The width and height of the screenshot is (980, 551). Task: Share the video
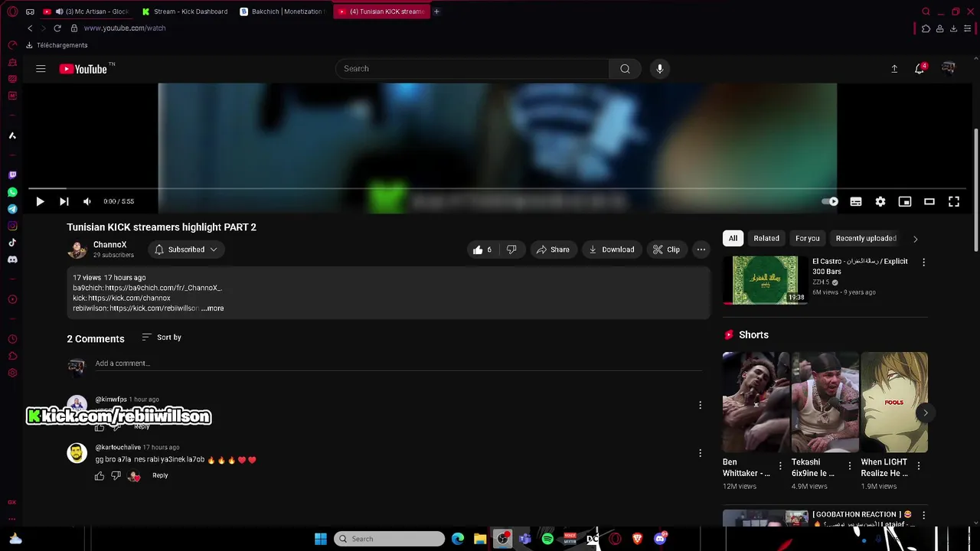click(553, 249)
